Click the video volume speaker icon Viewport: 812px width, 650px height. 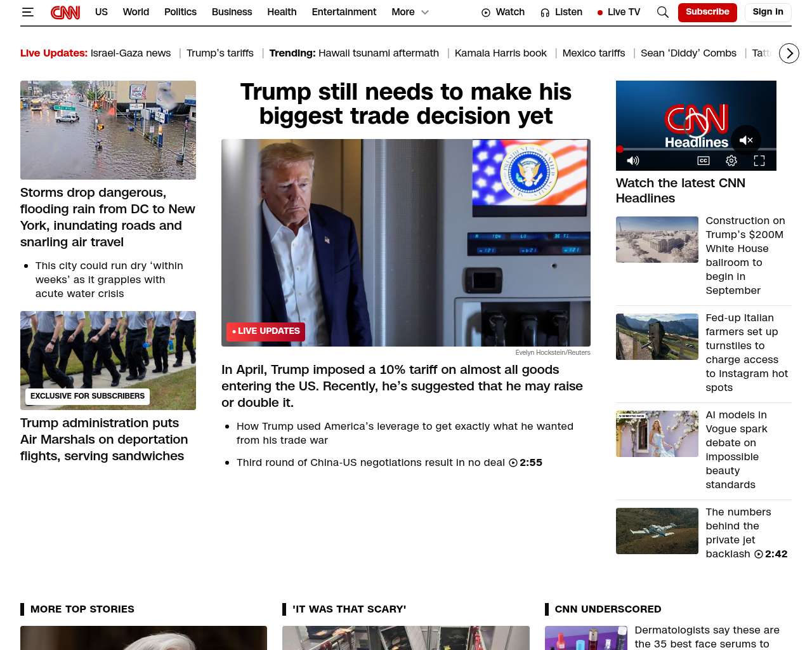[x=633, y=161]
